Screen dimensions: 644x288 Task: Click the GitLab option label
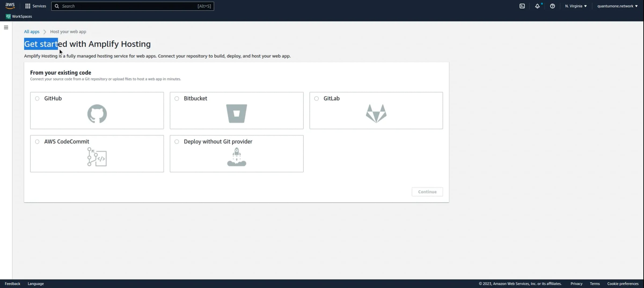tap(331, 98)
